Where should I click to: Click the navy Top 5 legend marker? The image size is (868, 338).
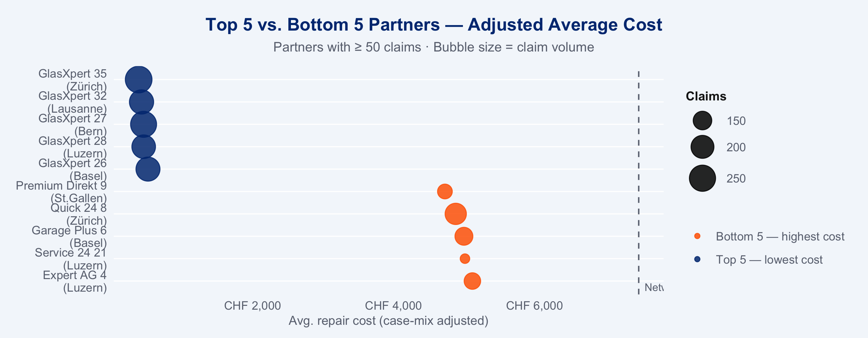pyautogui.click(x=697, y=259)
